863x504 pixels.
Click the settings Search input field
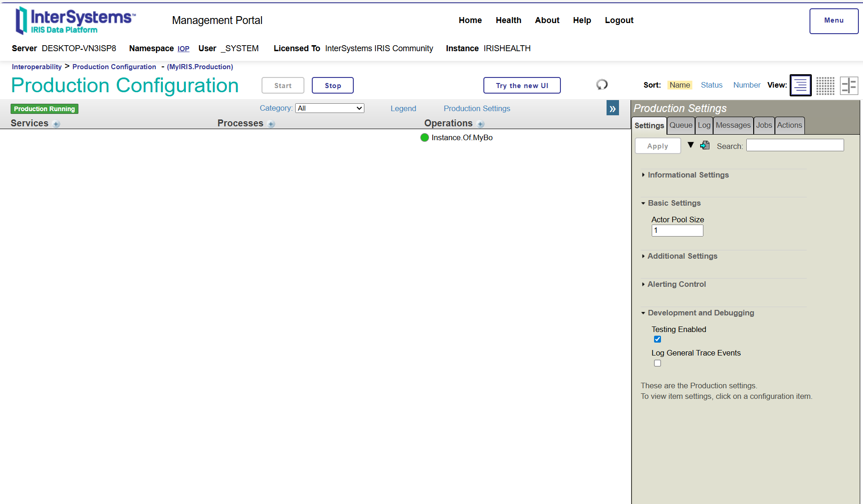pyautogui.click(x=795, y=145)
